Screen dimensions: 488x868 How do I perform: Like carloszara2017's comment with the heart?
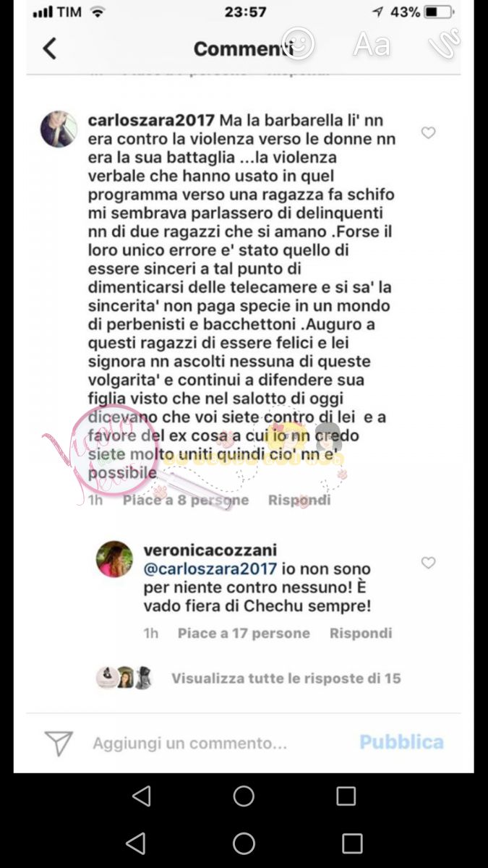coord(429,132)
